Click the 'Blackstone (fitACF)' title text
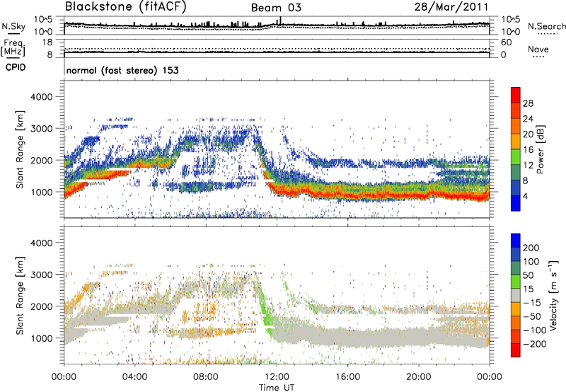 [125, 6]
